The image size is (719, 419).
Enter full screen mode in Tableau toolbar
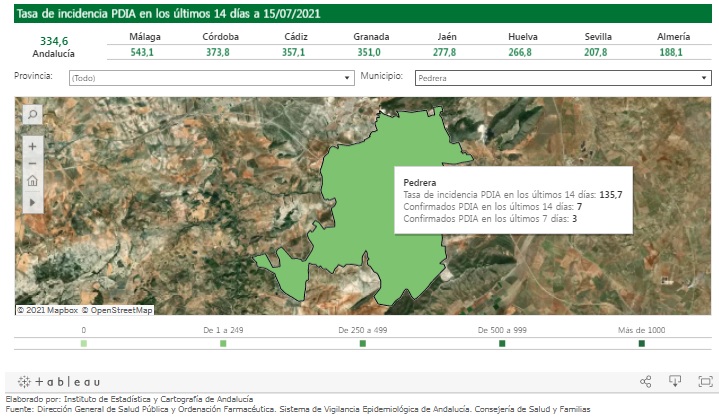[x=705, y=381]
